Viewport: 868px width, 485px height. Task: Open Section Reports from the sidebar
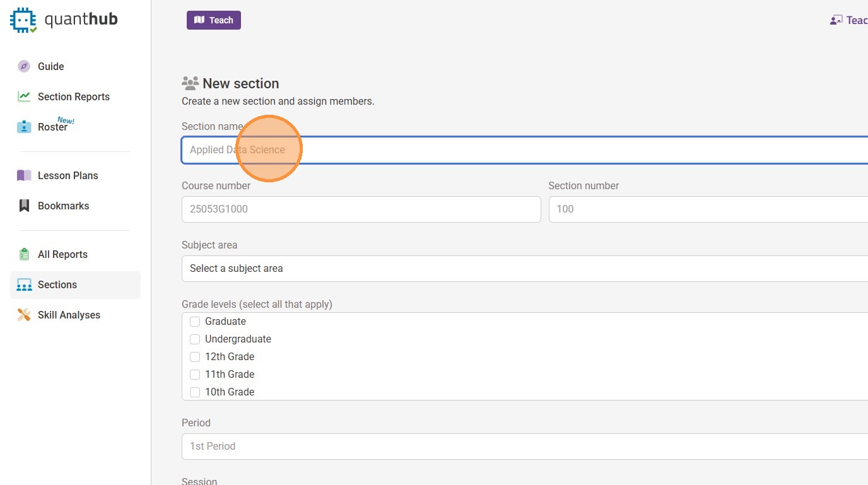click(x=73, y=96)
